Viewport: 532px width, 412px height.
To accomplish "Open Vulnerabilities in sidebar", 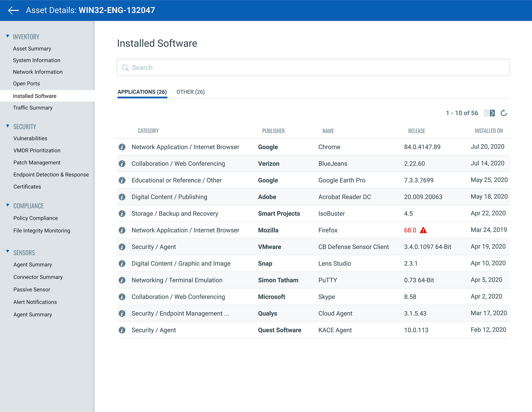I will click(x=30, y=138).
